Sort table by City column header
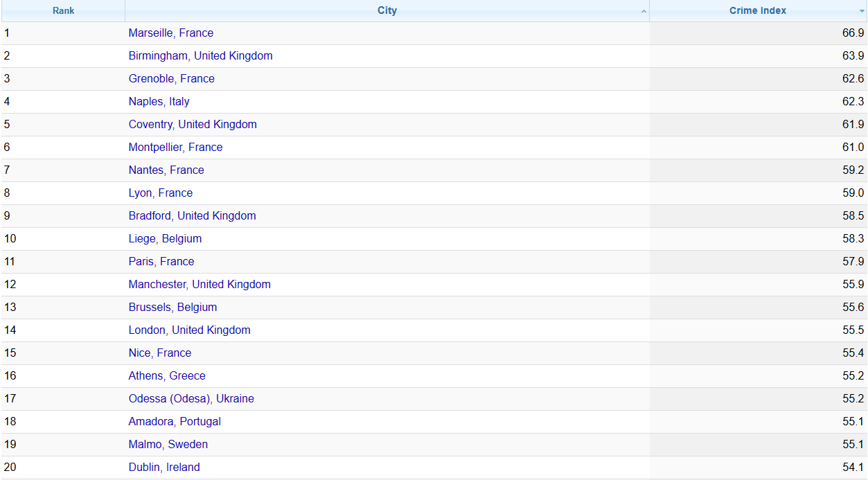Screen dimensions: 868x480 (387, 10)
